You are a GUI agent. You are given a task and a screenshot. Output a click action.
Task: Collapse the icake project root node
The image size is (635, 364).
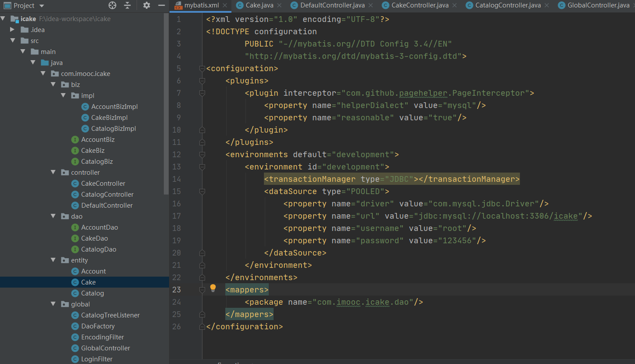coord(3,19)
